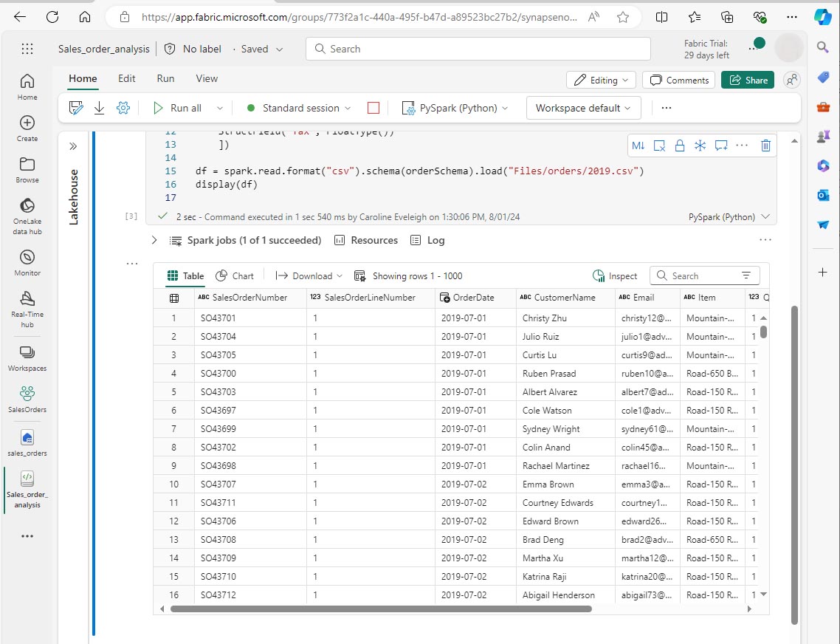Switch to the View ribbon tab

(206, 78)
